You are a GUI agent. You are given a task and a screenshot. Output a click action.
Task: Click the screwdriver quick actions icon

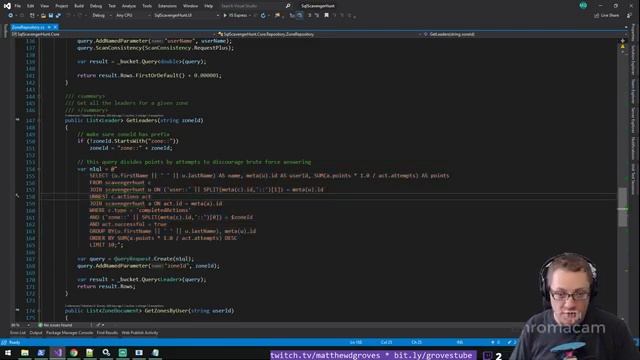click(17, 196)
